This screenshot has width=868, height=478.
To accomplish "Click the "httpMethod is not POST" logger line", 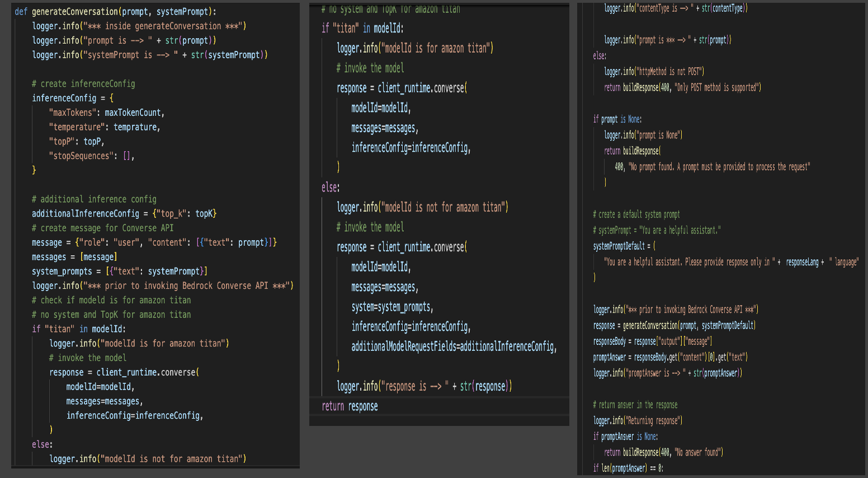I will [x=654, y=72].
